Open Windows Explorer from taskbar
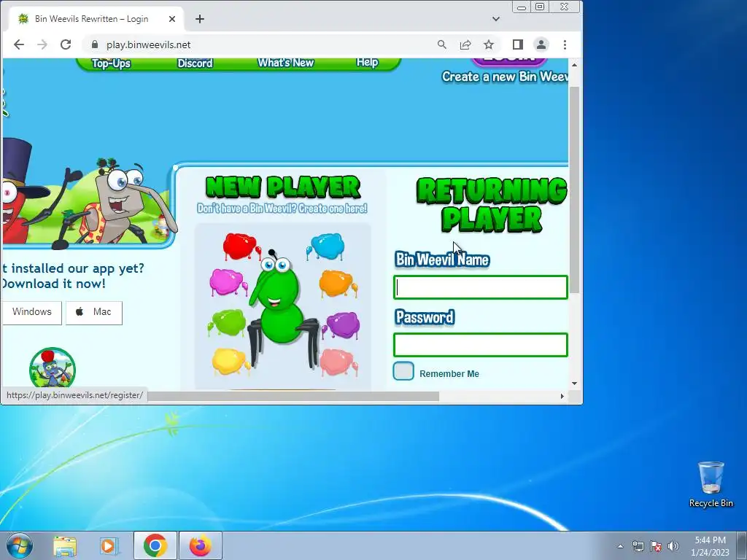Viewport: 747px width, 560px height. (65, 546)
